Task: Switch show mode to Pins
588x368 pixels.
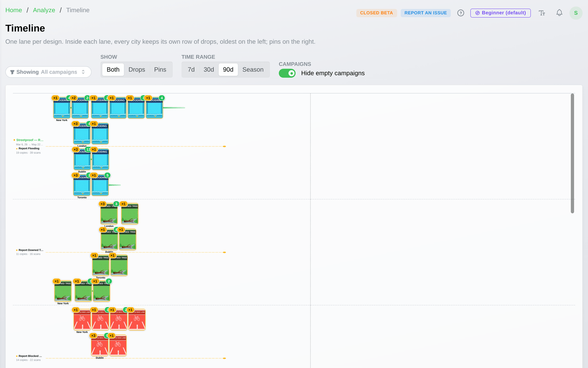Action: (x=160, y=70)
